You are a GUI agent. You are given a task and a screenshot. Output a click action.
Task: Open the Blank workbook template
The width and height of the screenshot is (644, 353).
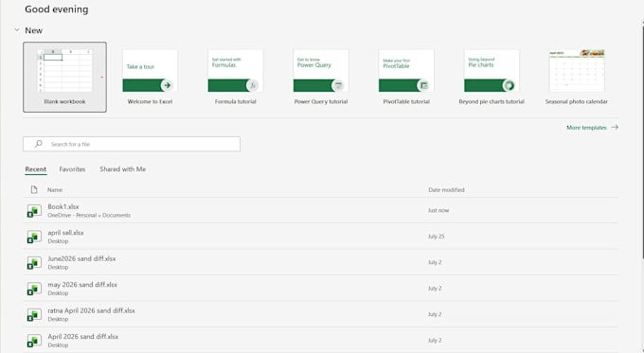pyautogui.click(x=65, y=78)
